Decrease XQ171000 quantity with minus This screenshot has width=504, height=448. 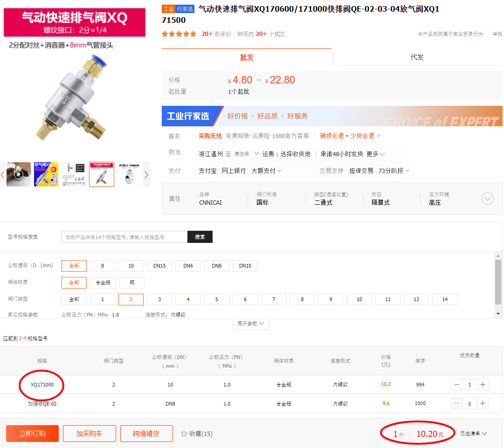[457, 385]
